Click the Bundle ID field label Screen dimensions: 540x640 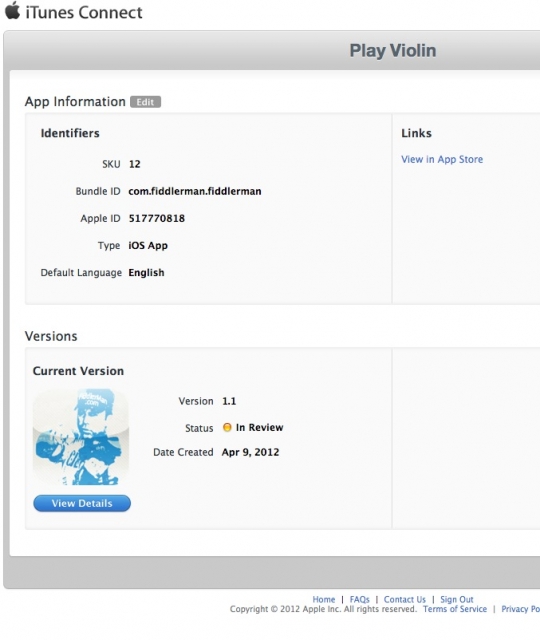pyautogui.click(x=98, y=191)
